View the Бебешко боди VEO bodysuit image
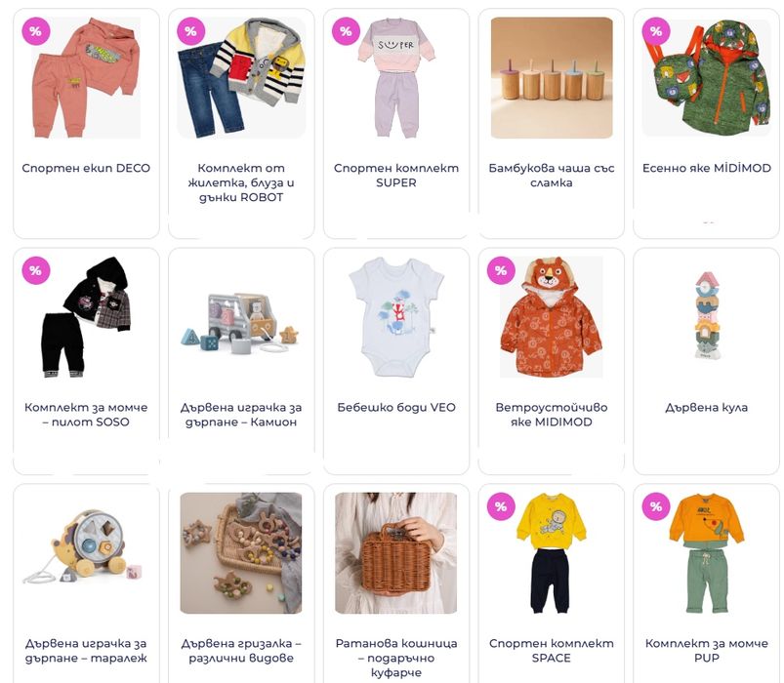This screenshot has width=784, height=683. coord(396,317)
